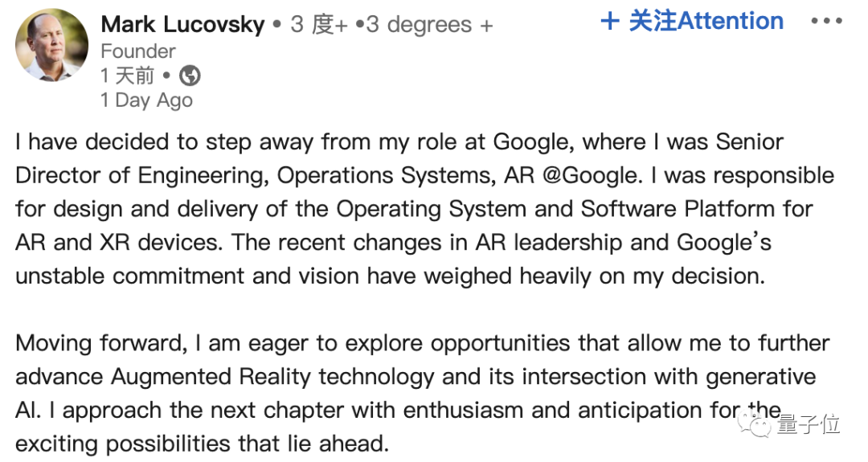This screenshot has height=462, width=868.
Task: Click the last line exciting possibilities that lie ahead
Action: tap(202, 443)
